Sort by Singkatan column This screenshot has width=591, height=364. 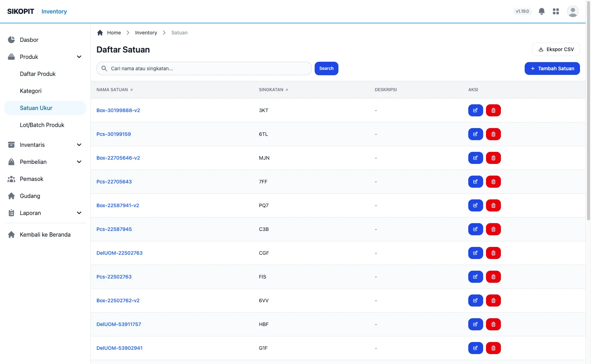click(274, 90)
